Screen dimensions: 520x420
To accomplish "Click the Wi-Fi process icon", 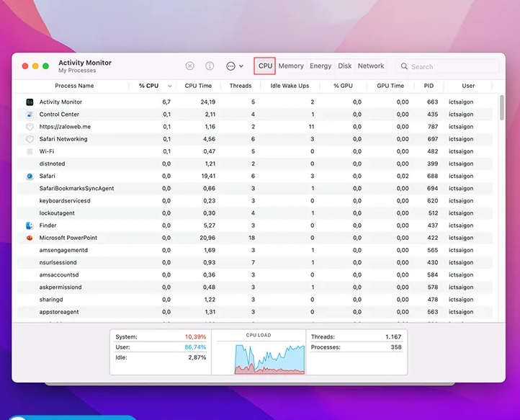I will coord(30,151).
